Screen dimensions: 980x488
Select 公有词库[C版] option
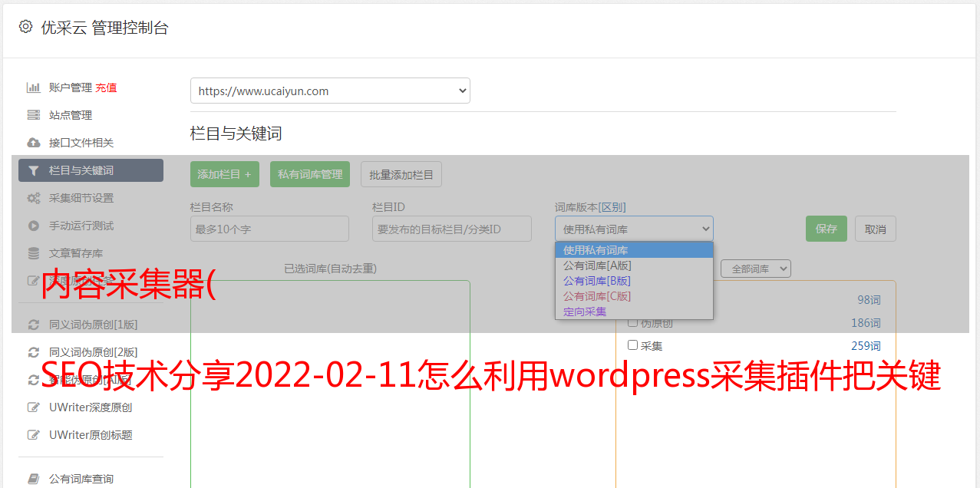pos(634,296)
